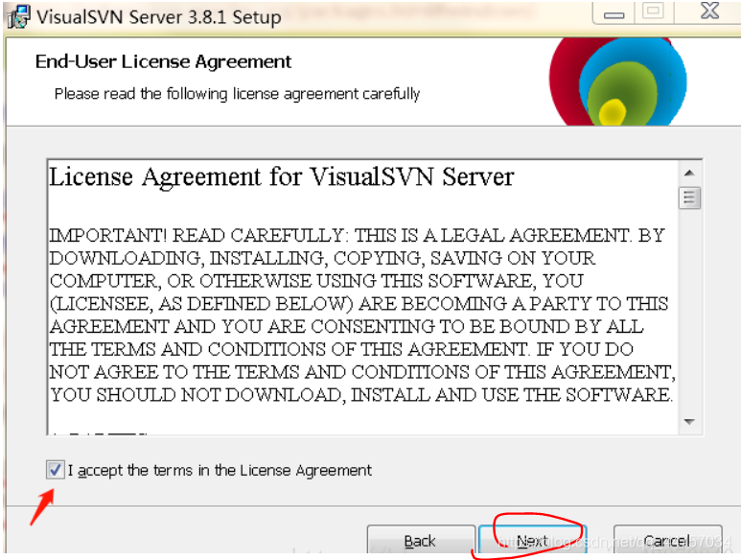Click the license scrollbar down arrow

point(689,422)
